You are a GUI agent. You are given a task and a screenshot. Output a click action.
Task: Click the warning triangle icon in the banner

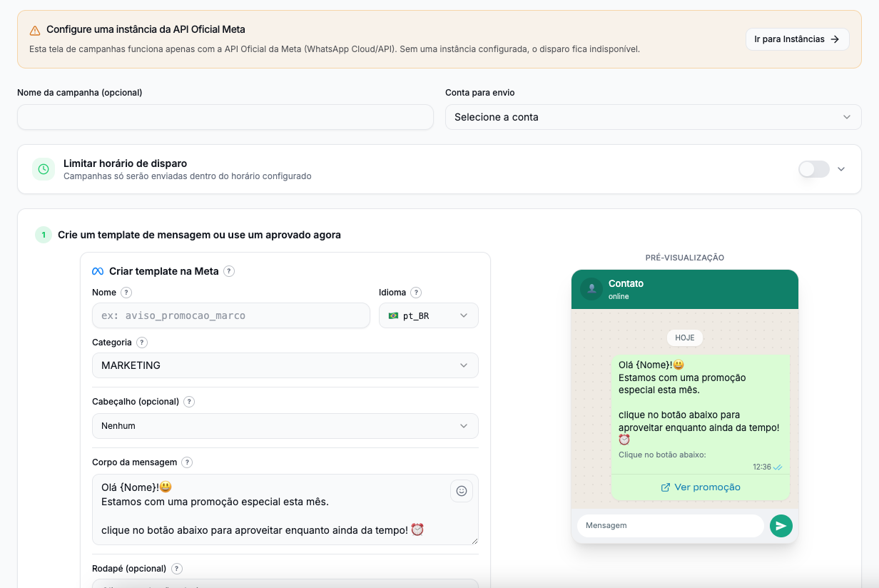(35, 30)
